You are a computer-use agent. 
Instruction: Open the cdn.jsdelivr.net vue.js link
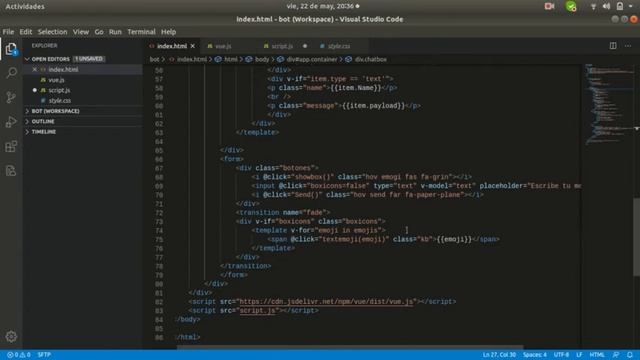[x=326, y=301]
